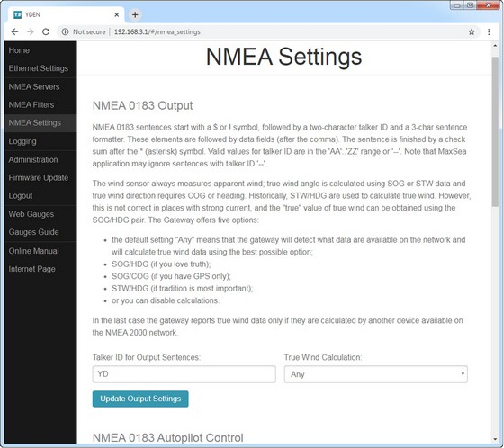This screenshot has width=504, height=448.
Task: Click the Not secure info icon
Action: point(65,31)
